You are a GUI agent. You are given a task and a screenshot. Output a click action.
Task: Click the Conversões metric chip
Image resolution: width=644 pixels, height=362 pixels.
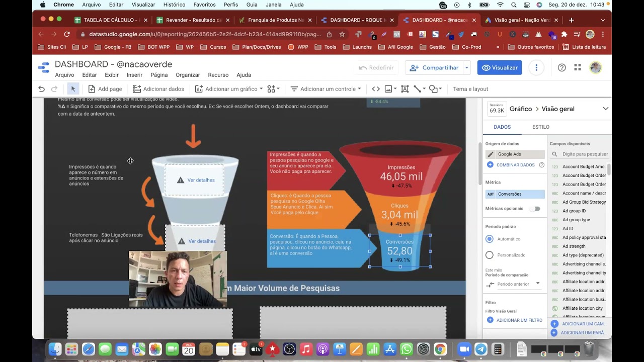coord(515,194)
